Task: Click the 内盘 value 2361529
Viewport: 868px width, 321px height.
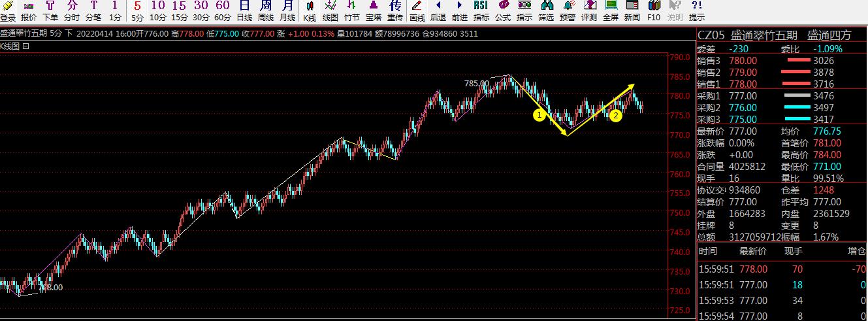Action: (831, 214)
